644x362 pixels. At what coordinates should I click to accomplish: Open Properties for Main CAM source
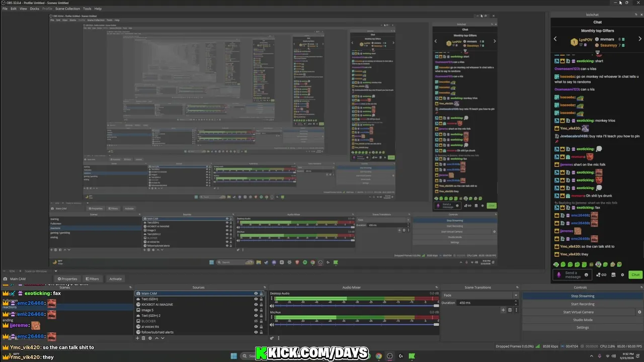(67, 279)
